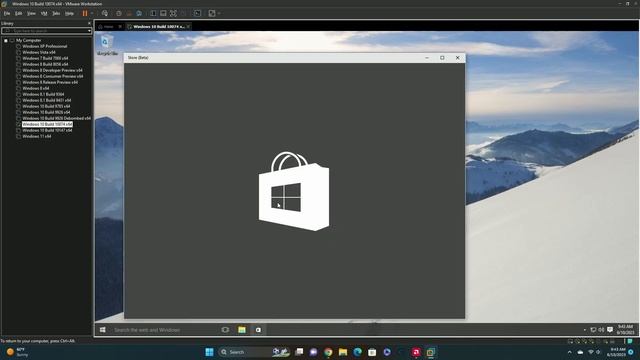Open the File menu in VMware

coord(7,13)
